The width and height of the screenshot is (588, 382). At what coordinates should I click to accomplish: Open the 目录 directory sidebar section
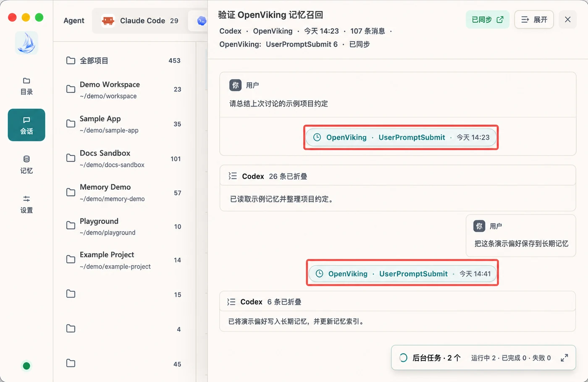tap(26, 86)
